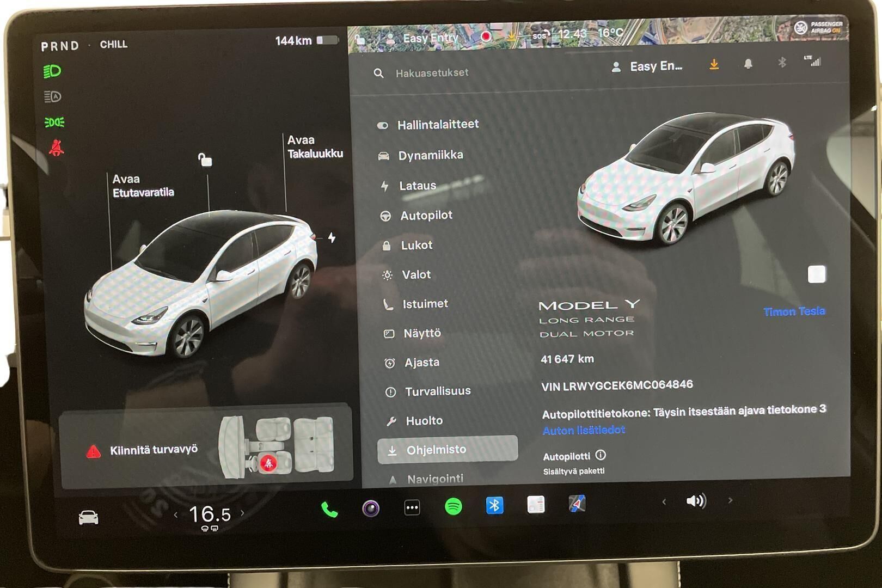Tap the white color swatch square
Screen dimensions: 882x588
tap(816, 274)
